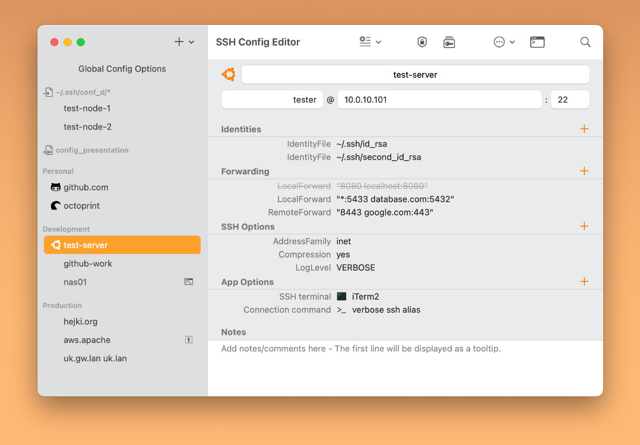Screen dimensions: 640x445
Task: Click Connection command verbose ssh alias
Action: 386,310
